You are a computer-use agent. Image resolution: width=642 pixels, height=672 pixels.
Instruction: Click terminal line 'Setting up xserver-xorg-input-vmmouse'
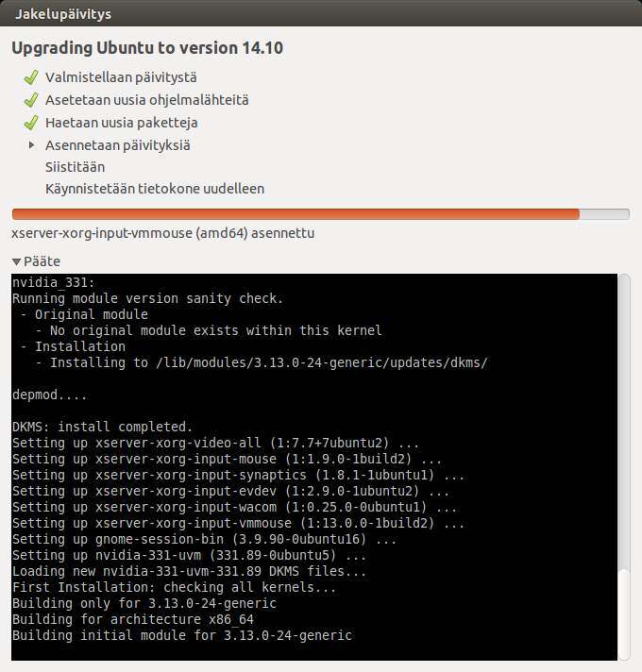click(238, 523)
